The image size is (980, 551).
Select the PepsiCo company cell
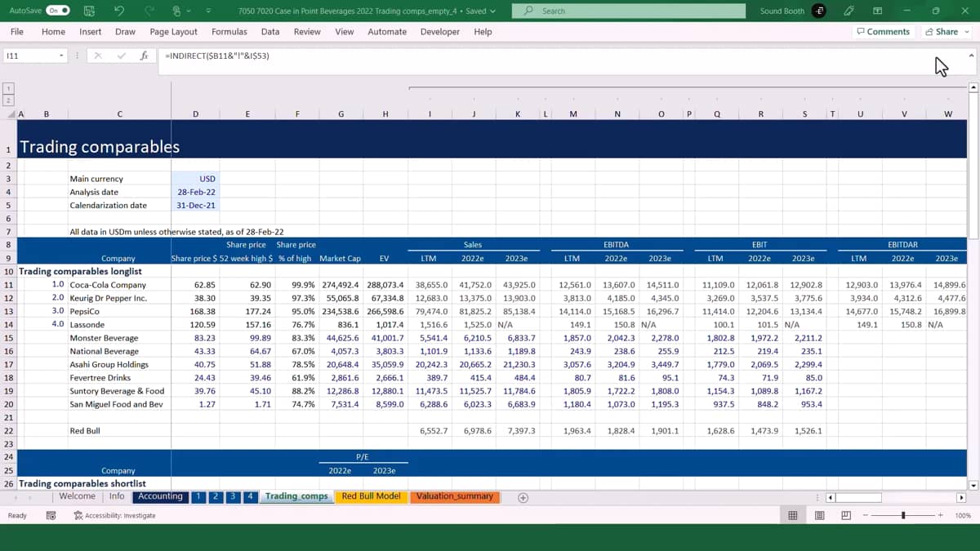[x=119, y=311]
